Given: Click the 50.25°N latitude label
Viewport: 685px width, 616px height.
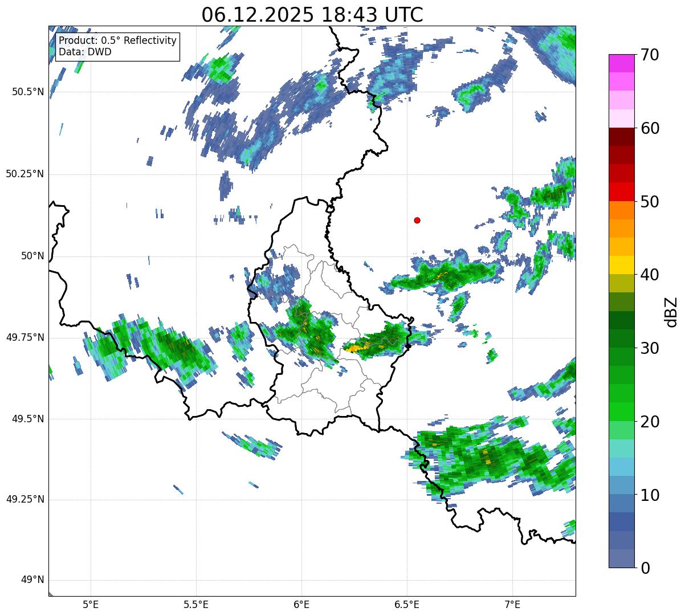Looking at the screenshot, I should (25, 174).
